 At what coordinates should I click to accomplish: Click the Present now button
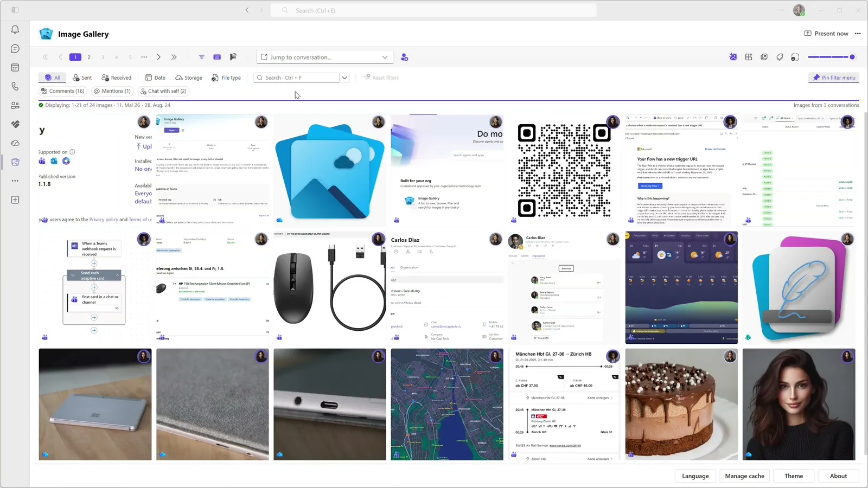826,34
